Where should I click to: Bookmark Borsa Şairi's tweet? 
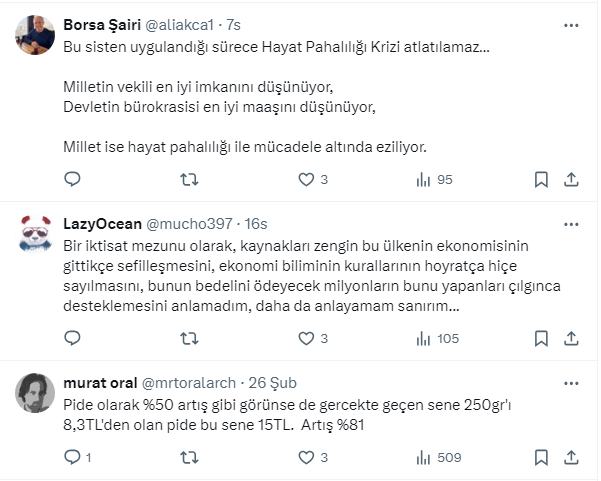pyautogui.click(x=541, y=180)
